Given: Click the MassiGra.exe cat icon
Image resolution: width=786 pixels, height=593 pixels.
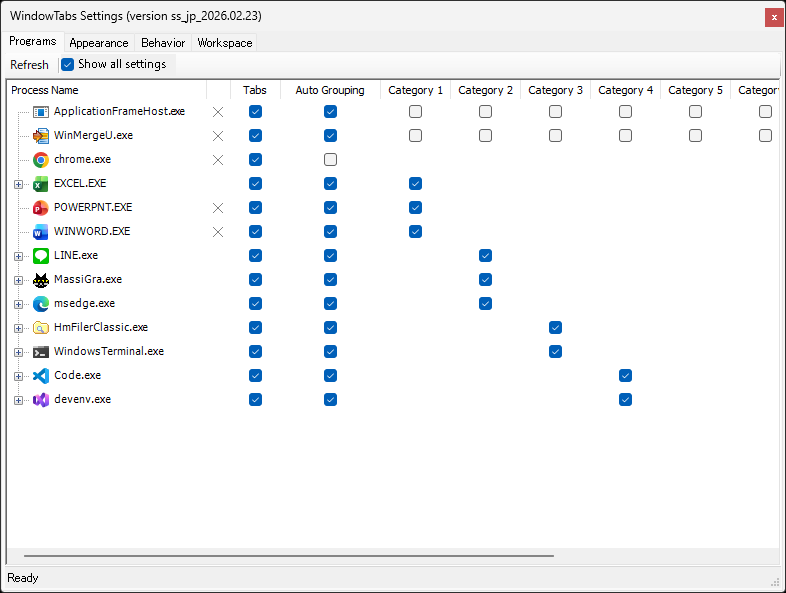Looking at the screenshot, I should coord(41,280).
